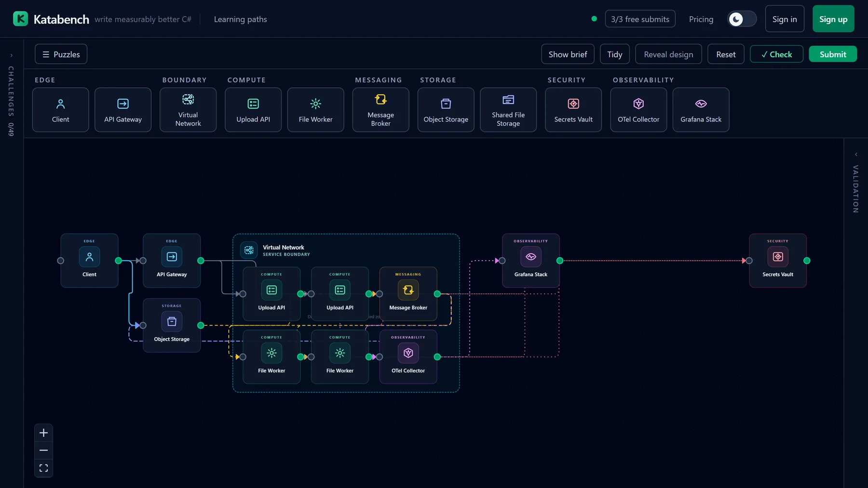Image resolution: width=868 pixels, height=488 pixels.
Task: Submit the design
Action: [833, 54]
